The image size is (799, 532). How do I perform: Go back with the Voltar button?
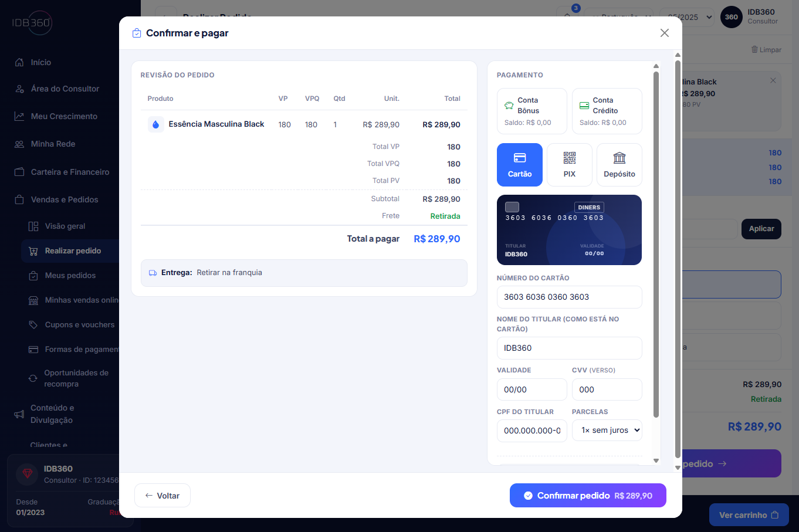click(x=162, y=496)
